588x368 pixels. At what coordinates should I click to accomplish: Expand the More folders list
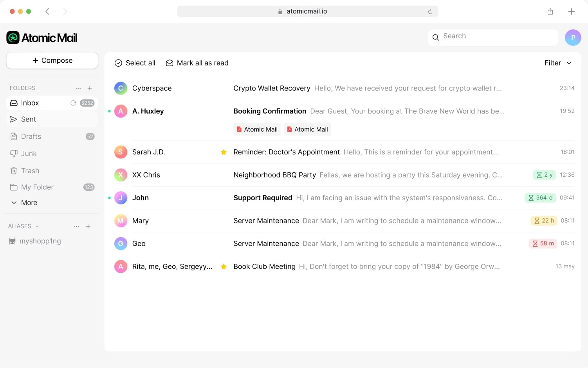(24, 203)
